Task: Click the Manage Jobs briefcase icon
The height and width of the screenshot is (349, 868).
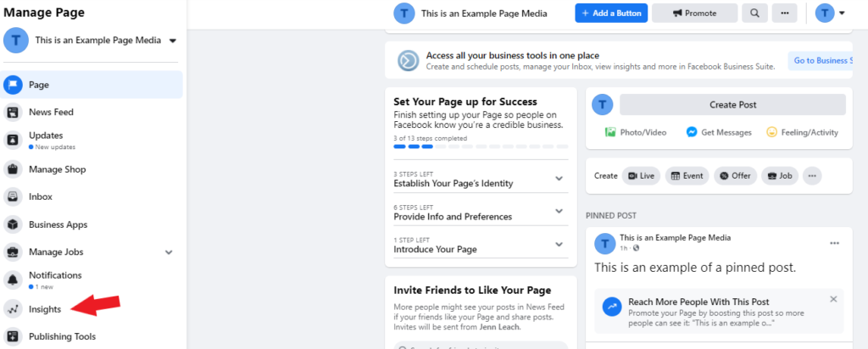Action: tap(13, 252)
